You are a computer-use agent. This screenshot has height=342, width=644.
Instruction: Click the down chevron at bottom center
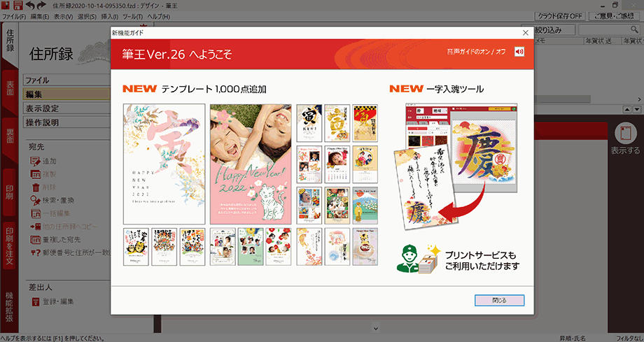(376, 329)
